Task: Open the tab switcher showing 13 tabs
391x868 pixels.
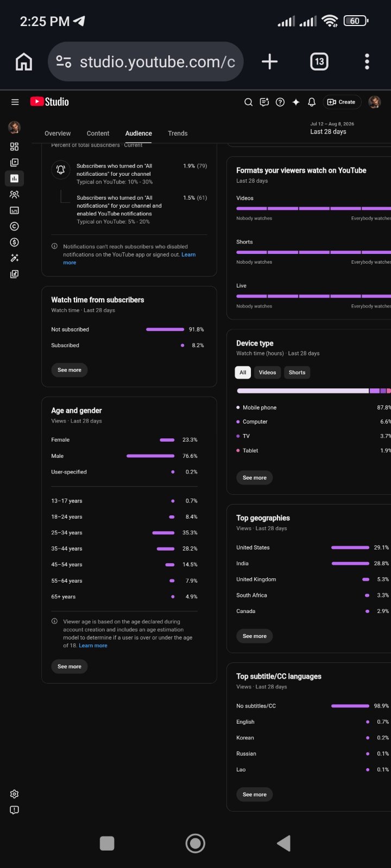Action: click(x=319, y=62)
